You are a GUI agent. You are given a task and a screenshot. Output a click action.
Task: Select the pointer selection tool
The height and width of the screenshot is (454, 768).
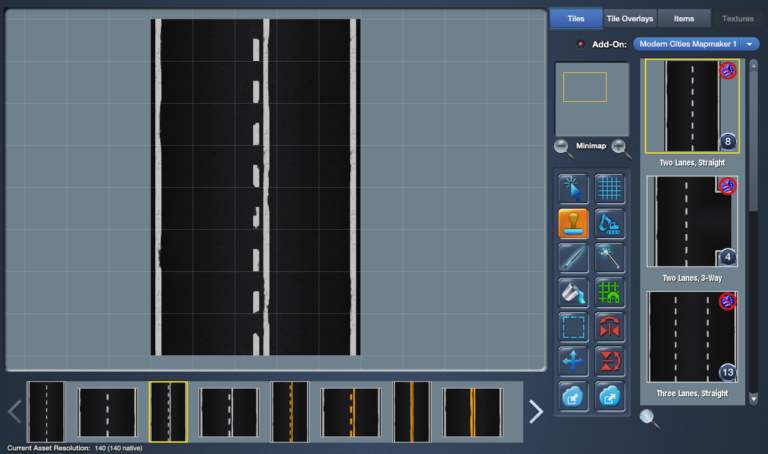pyautogui.click(x=573, y=188)
